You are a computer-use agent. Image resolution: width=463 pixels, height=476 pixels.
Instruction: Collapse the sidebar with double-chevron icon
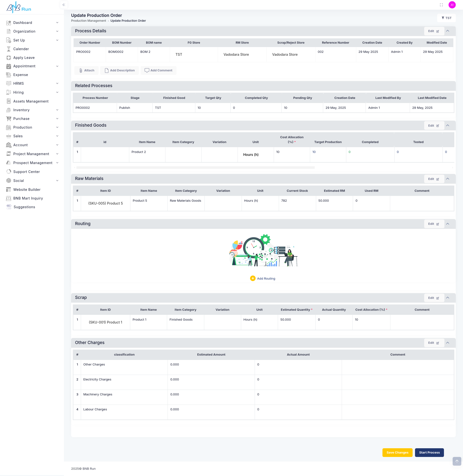[64, 5]
